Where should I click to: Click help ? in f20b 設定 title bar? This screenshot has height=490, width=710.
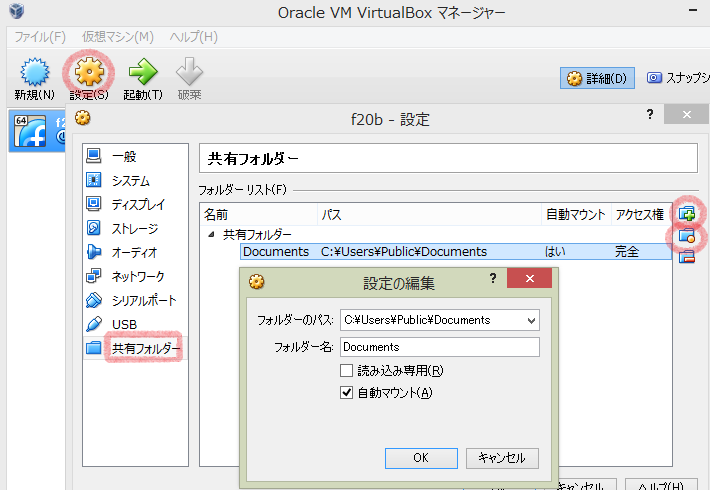click(650, 114)
